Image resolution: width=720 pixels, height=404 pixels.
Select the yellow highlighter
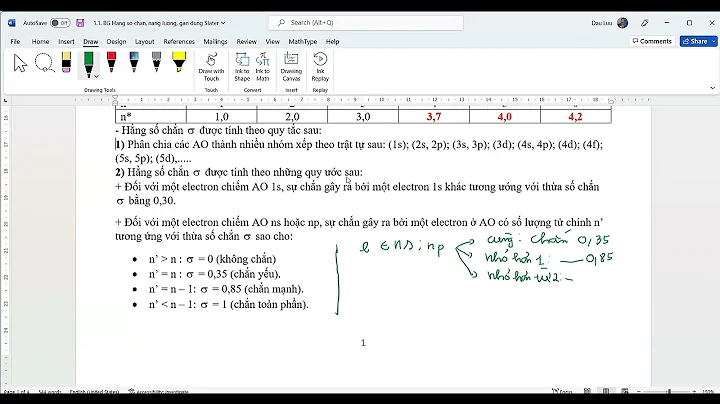click(179, 62)
